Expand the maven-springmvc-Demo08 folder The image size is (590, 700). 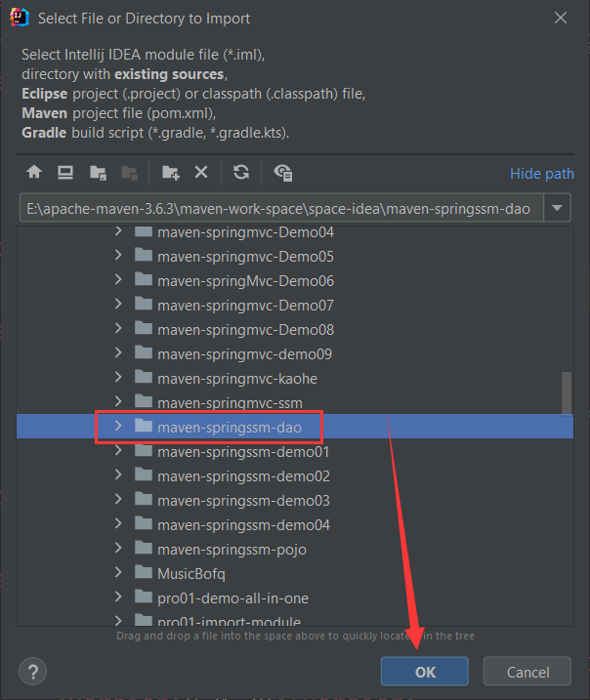pos(118,329)
